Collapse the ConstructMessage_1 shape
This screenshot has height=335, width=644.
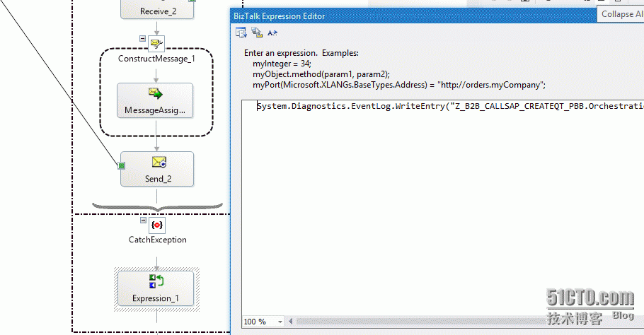142,39
